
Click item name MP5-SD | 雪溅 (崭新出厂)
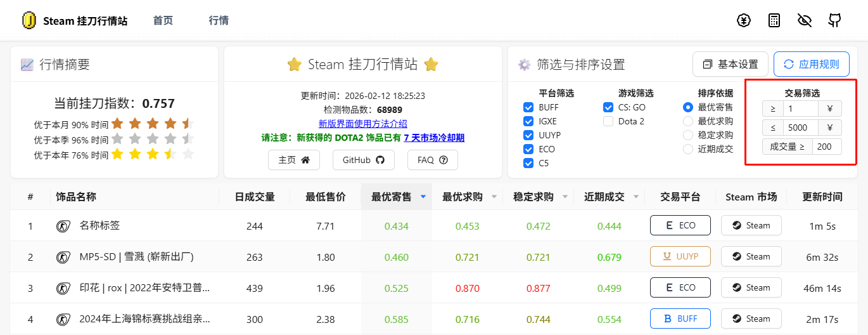click(136, 257)
